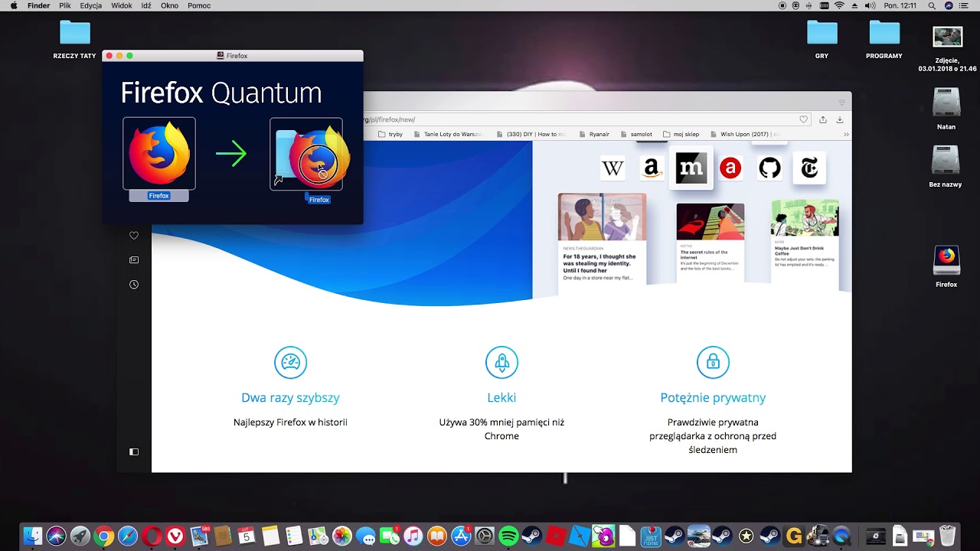Open the tab menu icon at the top right of the Opera window
Viewport: 980px width, 551px height.
[841, 102]
